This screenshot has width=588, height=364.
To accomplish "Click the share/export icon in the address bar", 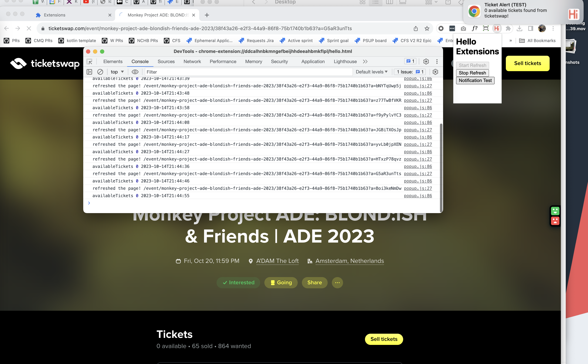I will pos(416,28).
